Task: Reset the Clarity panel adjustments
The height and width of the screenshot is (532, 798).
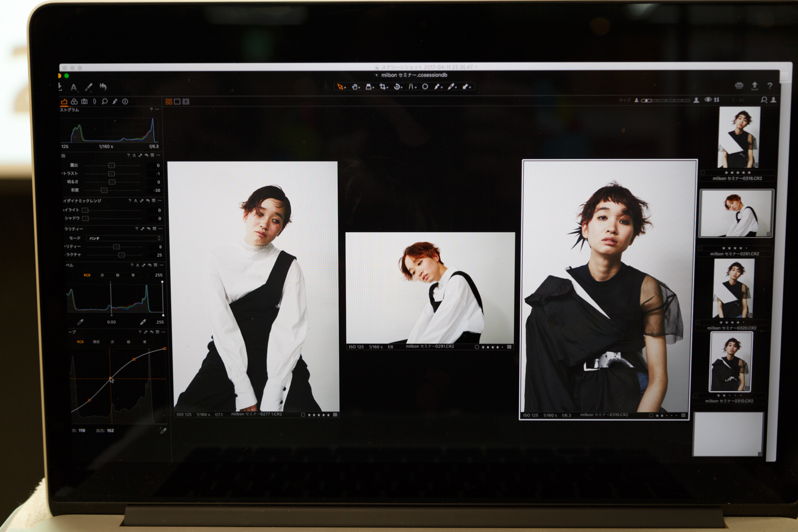Action: 148,229
